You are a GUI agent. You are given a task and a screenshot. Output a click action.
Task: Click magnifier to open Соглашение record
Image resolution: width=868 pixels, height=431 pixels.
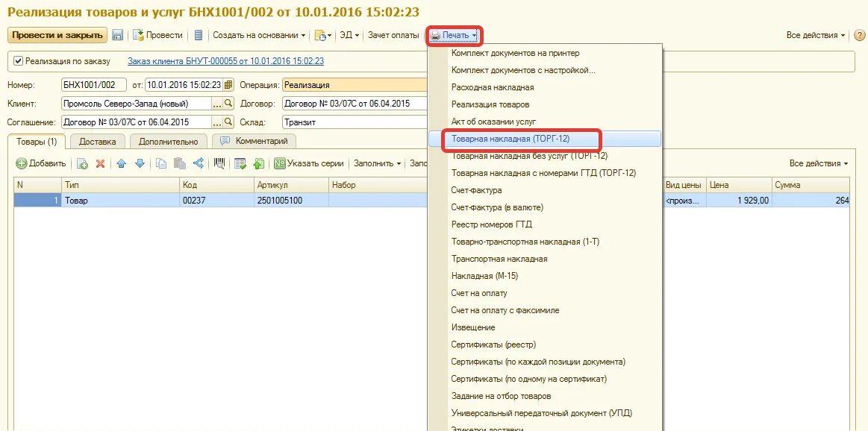pyautogui.click(x=228, y=122)
